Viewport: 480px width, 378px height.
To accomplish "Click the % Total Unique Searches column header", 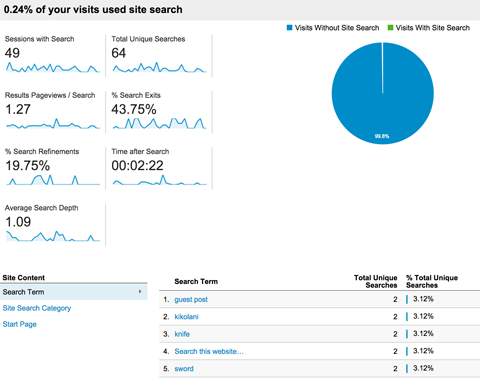I will 432,282.
